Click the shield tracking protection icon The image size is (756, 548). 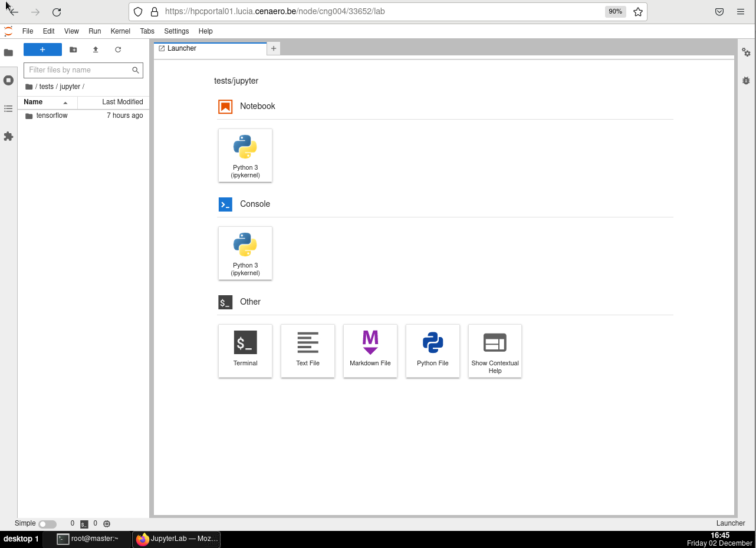[138, 12]
